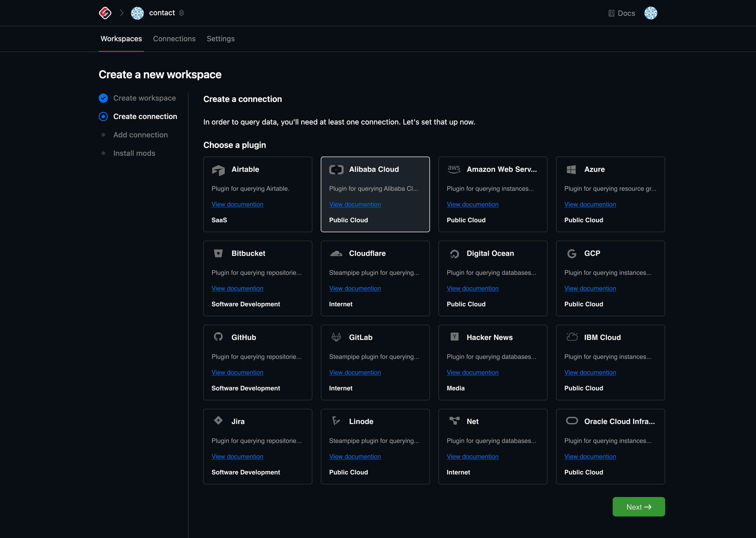Choose the Bitbucket plugin title
Image resolution: width=756 pixels, height=538 pixels.
[x=248, y=254]
